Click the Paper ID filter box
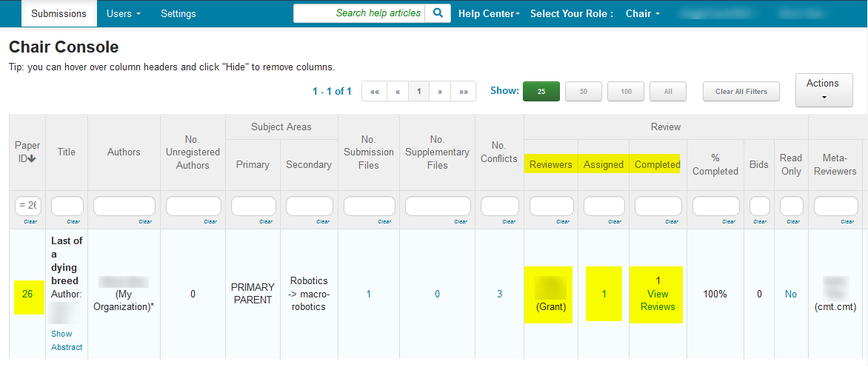This screenshot has height=367, width=868. tap(27, 206)
